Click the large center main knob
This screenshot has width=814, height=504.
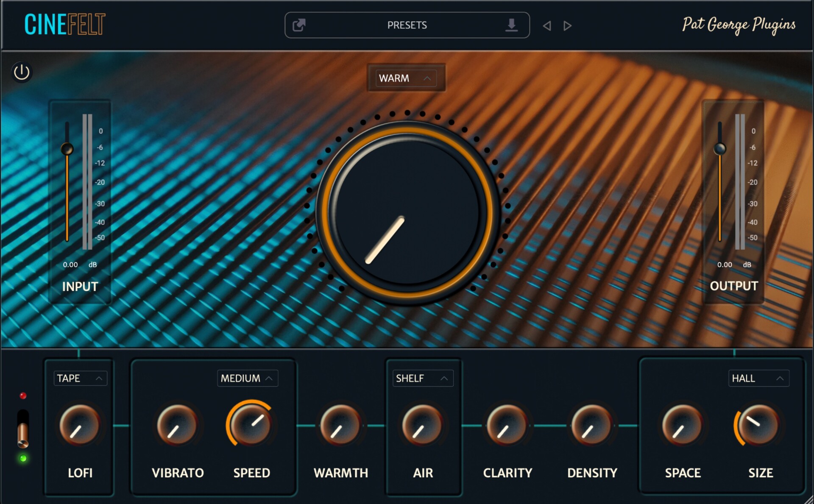tap(407, 212)
